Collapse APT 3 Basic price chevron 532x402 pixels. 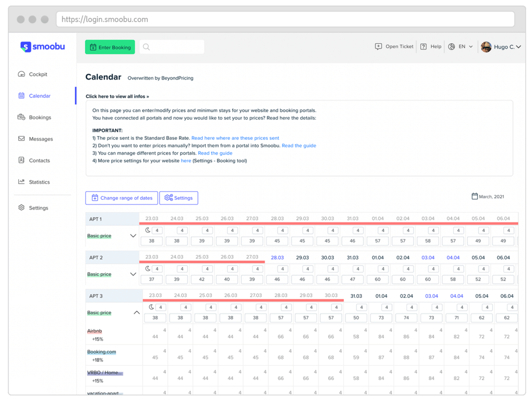(137, 313)
